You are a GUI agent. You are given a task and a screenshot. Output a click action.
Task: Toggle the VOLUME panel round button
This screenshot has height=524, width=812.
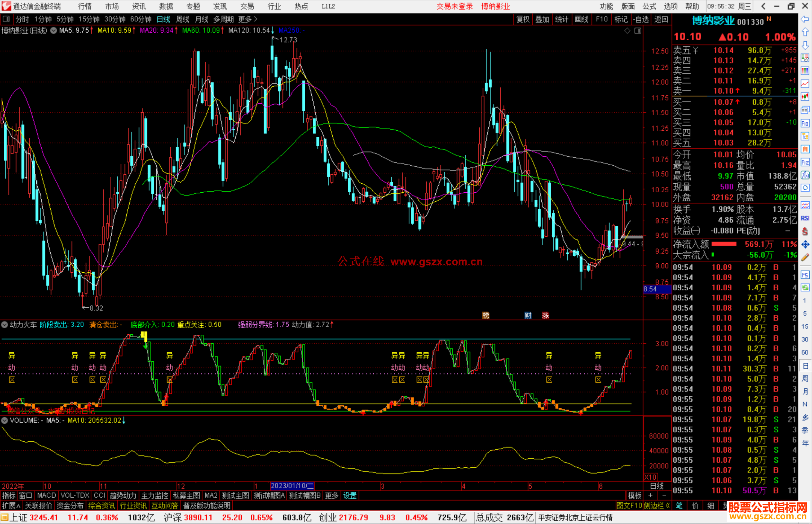(x=5, y=420)
